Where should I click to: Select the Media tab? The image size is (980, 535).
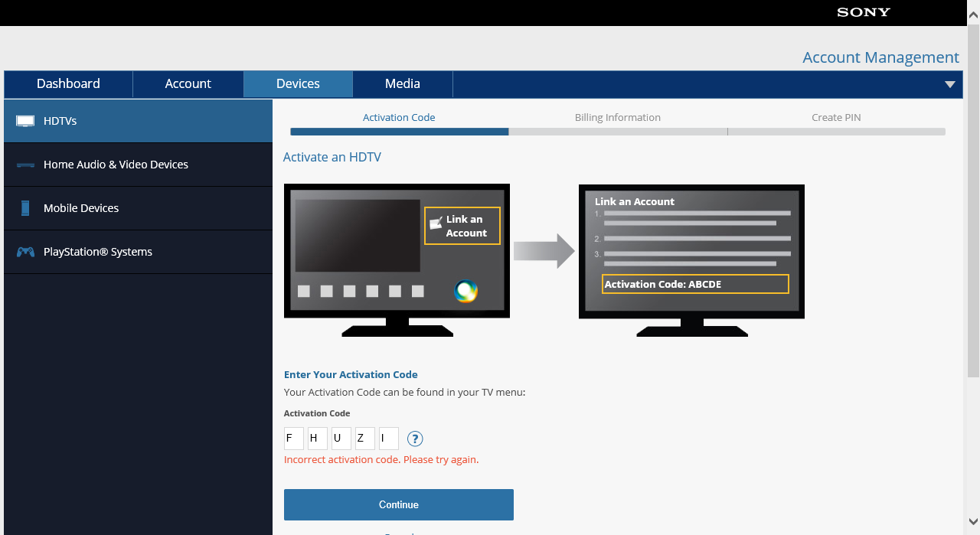[x=402, y=84]
